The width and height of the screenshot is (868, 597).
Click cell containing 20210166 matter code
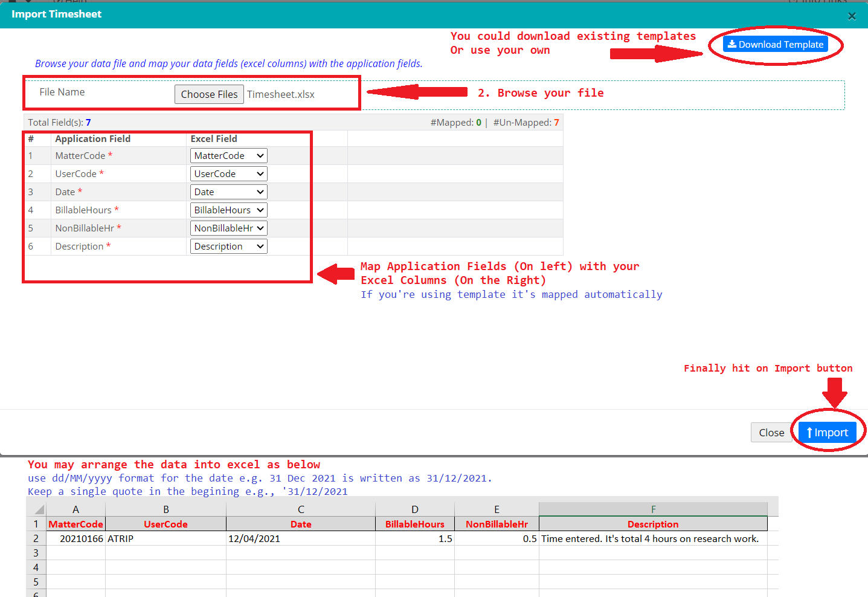[76, 538]
